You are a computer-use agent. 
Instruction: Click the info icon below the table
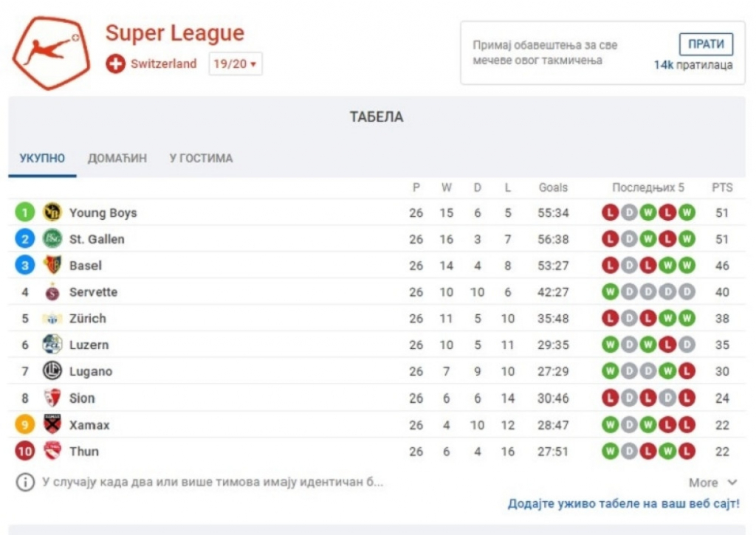pyautogui.click(x=25, y=483)
